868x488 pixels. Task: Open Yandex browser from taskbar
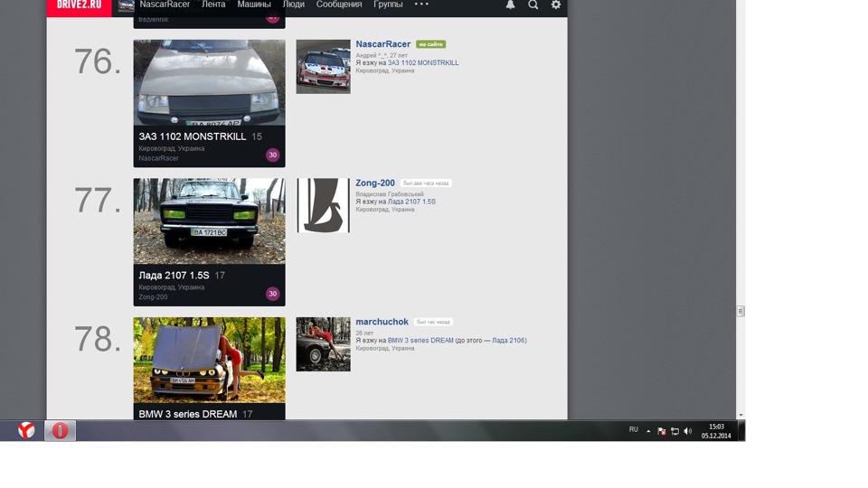coord(26,430)
